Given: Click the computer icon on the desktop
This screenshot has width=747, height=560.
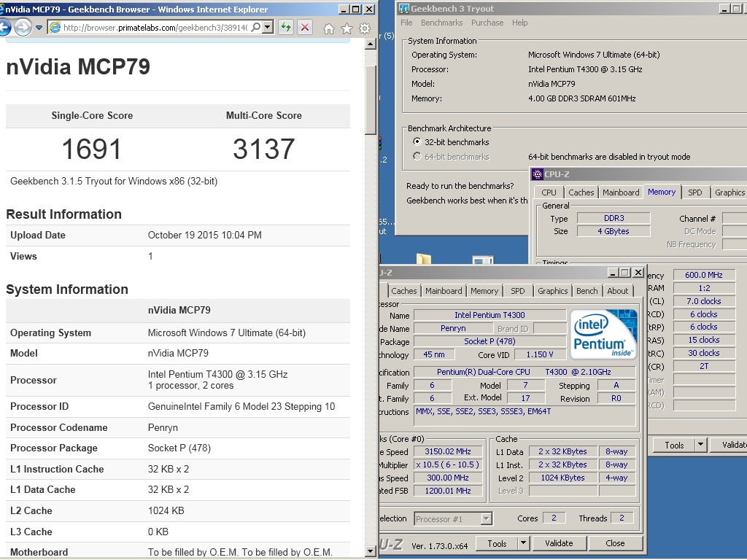Looking at the screenshot, I should point(483,260).
